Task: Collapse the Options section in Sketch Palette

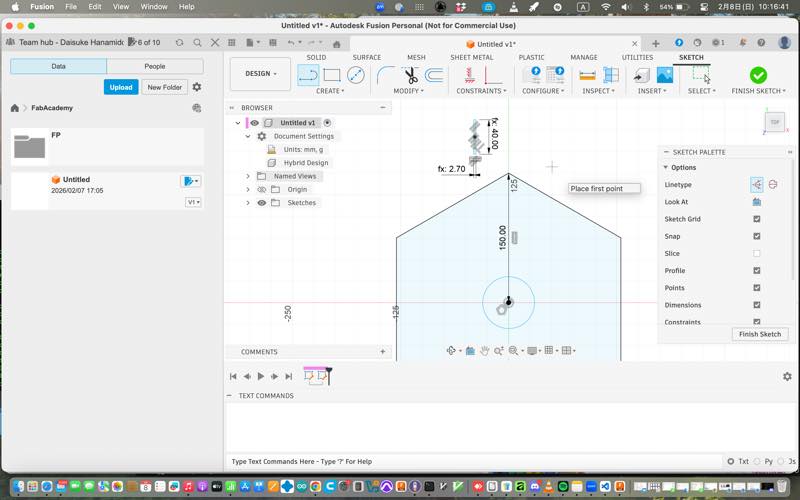Action: pos(665,167)
